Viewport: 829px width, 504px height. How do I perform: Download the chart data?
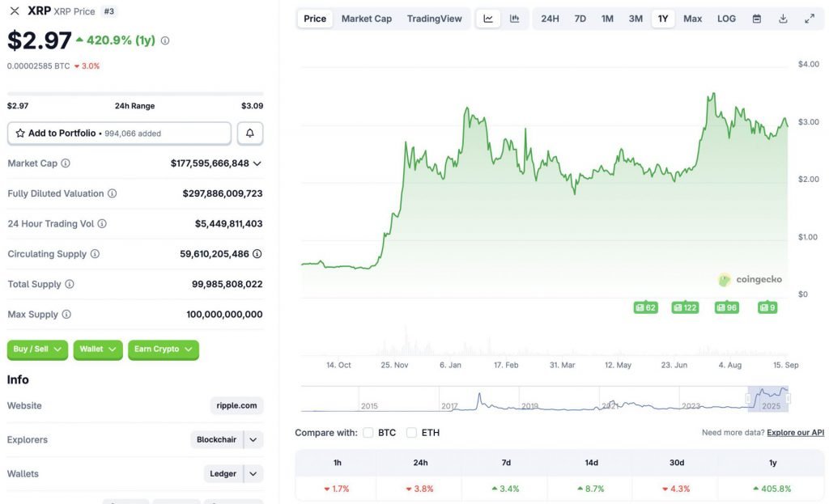(783, 18)
